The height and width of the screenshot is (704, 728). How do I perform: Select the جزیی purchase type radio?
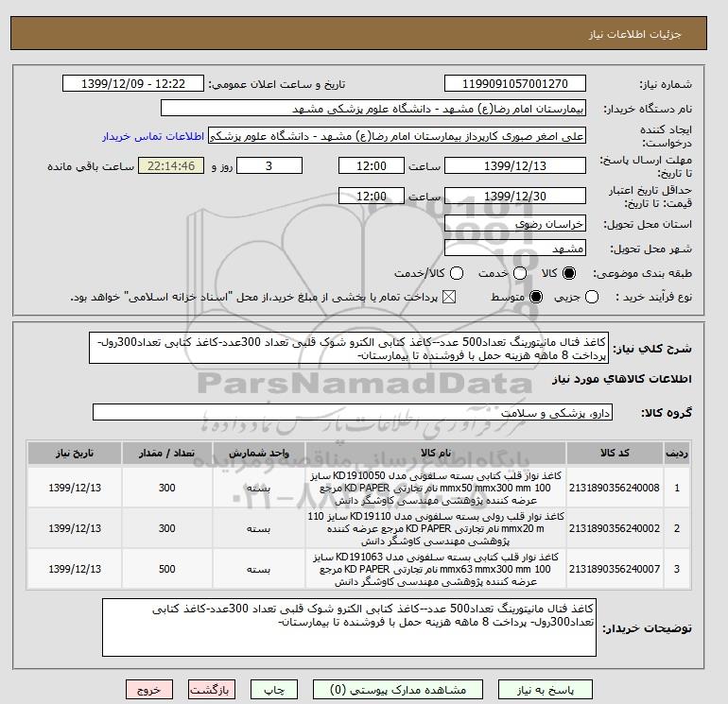(x=592, y=297)
